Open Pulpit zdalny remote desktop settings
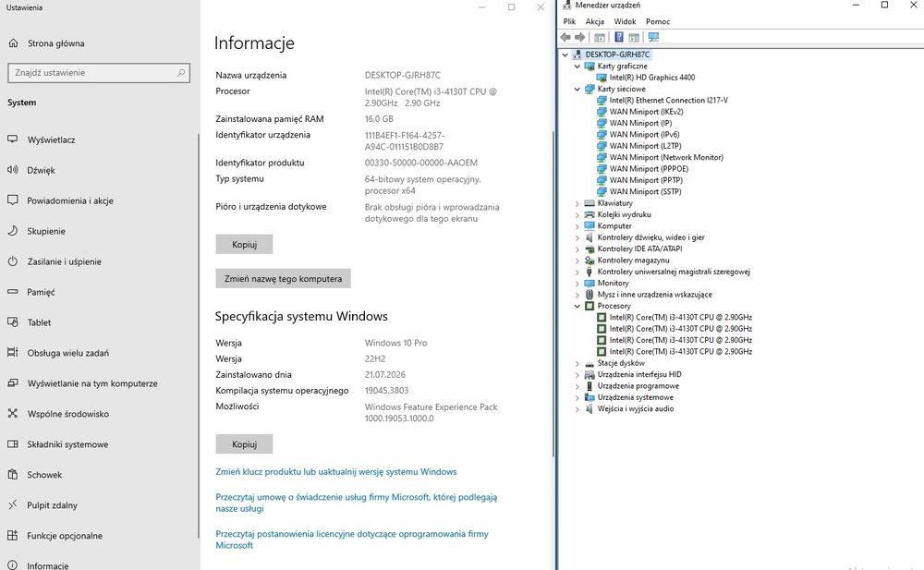Image resolution: width=924 pixels, height=570 pixels. coord(52,505)
